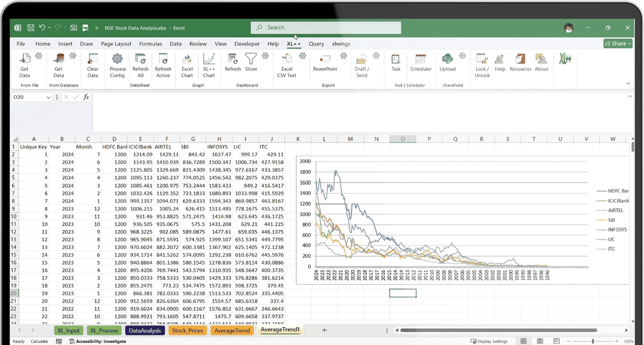Screen dimensions: 644x345
Task: Open the Scheduler
Action: click(x=421, y=63)
